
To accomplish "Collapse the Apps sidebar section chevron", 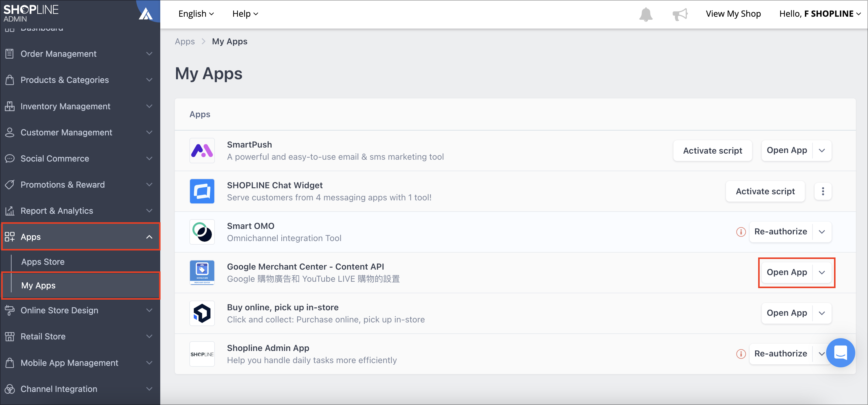I will pos(149,237).
